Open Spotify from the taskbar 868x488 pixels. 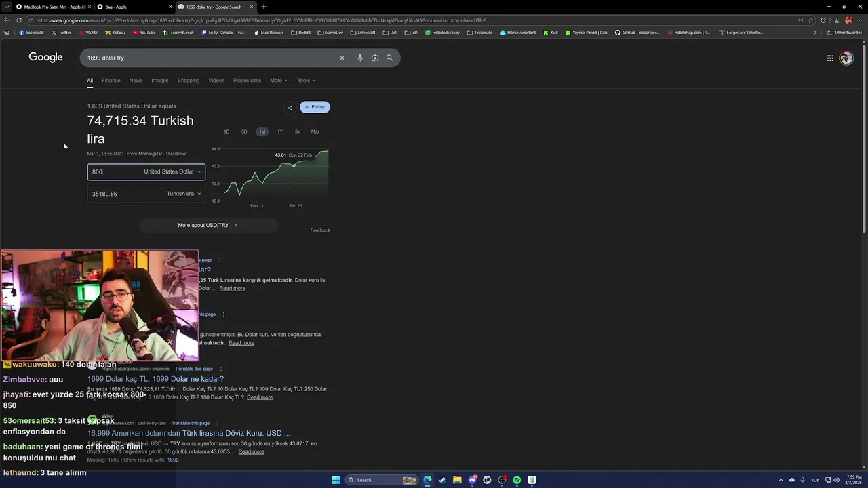(517, 480)
